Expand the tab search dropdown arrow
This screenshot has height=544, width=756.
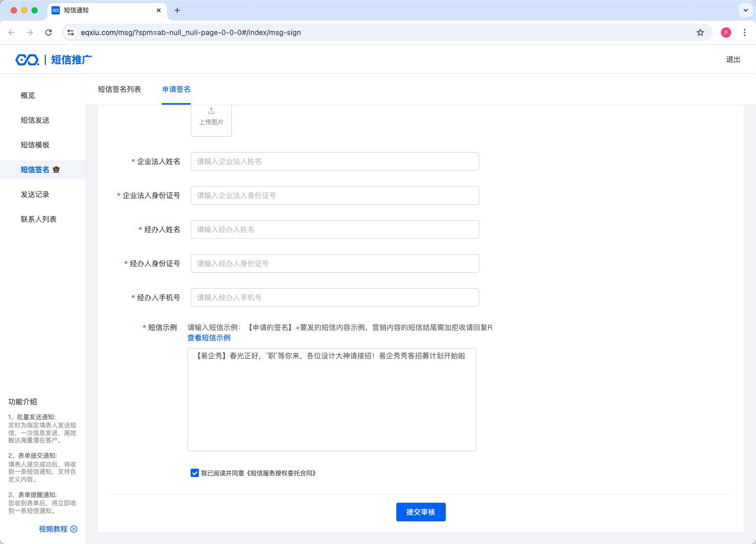(745, 10)
